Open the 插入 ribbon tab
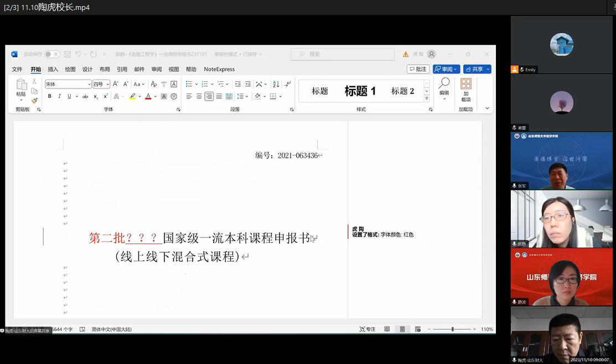The image size is (616, 364). (53, 69)
